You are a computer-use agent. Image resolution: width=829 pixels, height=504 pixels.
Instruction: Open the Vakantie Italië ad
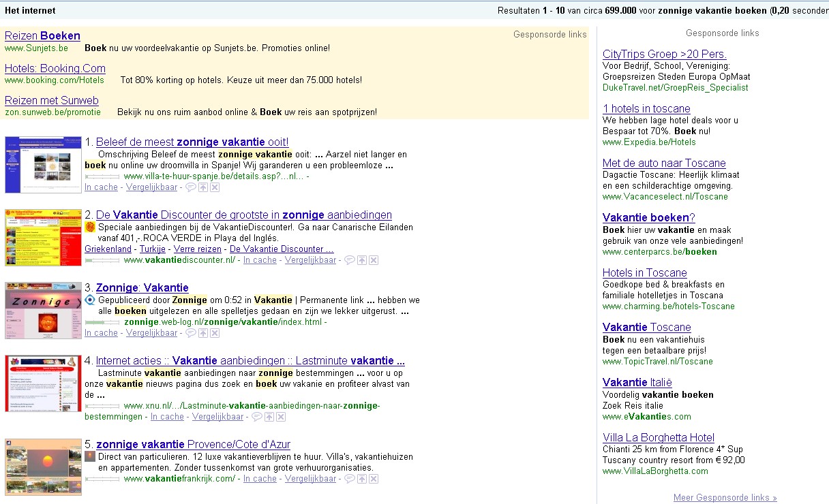pos(637,383)
